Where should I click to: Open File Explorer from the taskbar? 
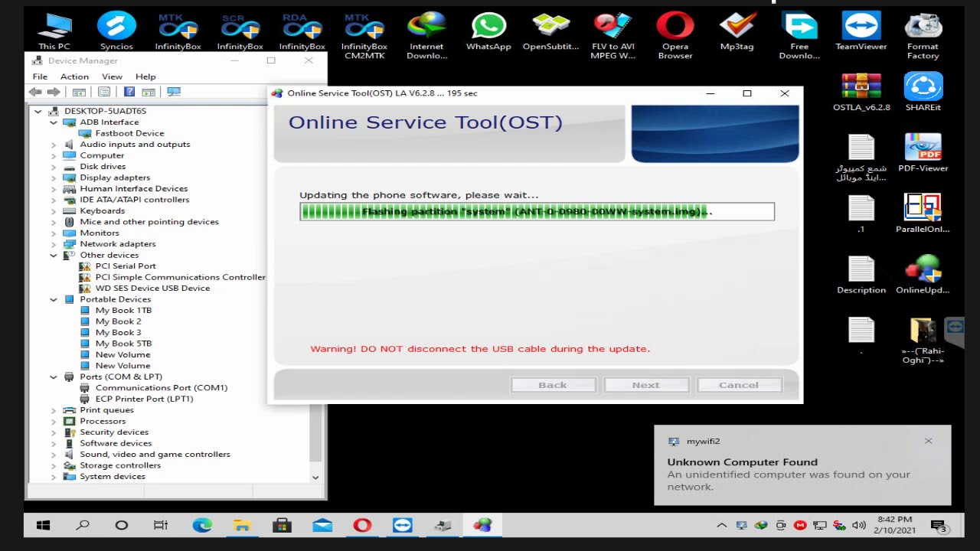(x=242, y=525)
